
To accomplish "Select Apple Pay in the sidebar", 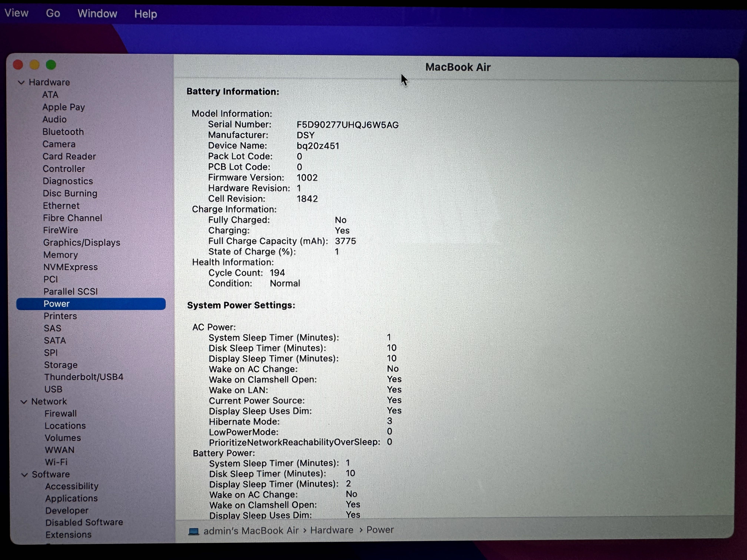I will click(64, 107).
